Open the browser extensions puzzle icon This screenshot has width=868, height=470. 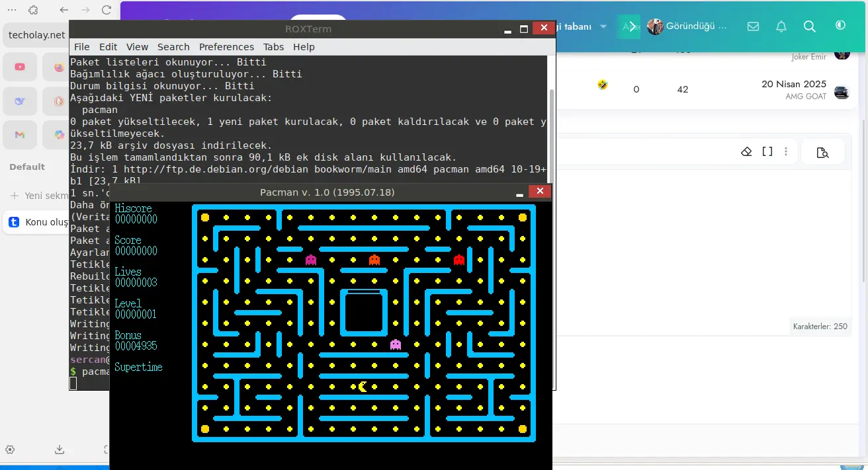[x=34, y=10]
